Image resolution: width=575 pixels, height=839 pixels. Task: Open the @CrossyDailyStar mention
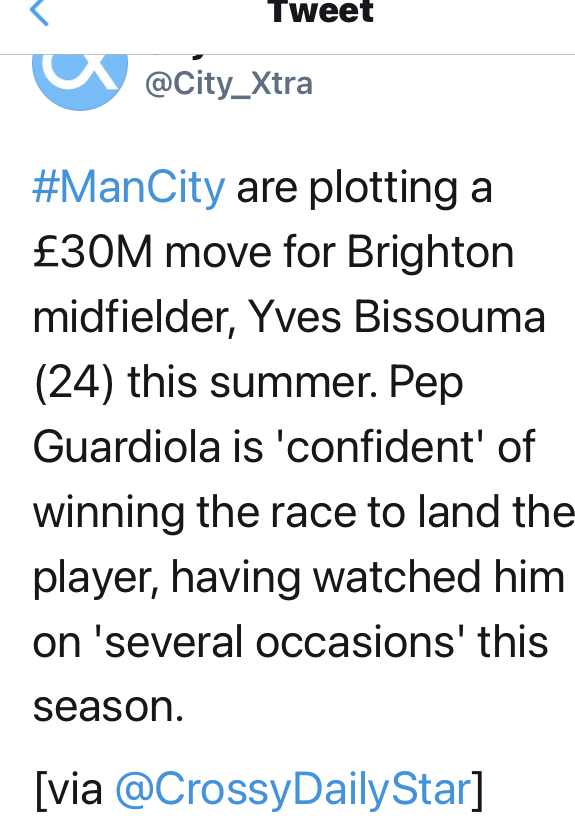[294, 789]
